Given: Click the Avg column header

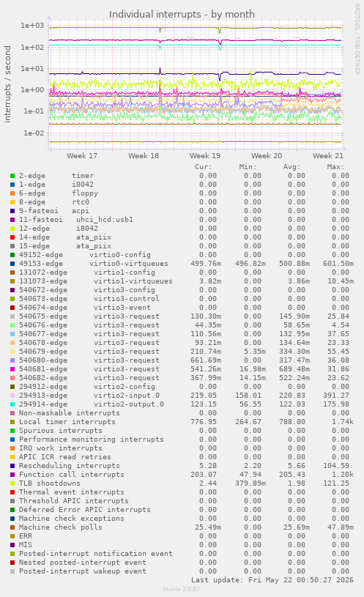Looking at the screenshot, I should tap(291, 167).
